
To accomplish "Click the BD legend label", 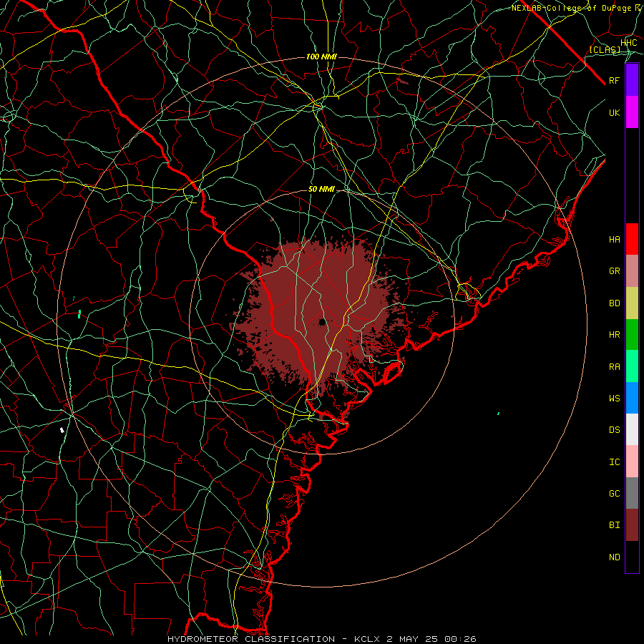I will pos(614,303).
